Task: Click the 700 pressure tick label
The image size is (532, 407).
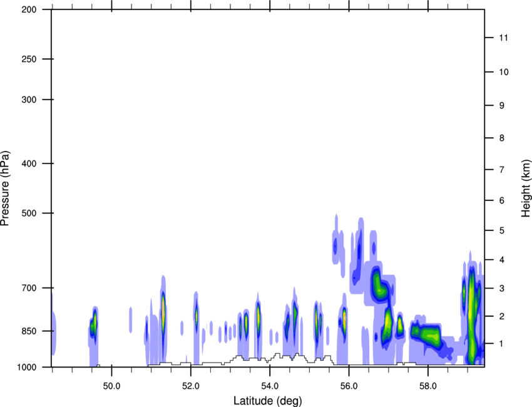Action: [29, 287]
